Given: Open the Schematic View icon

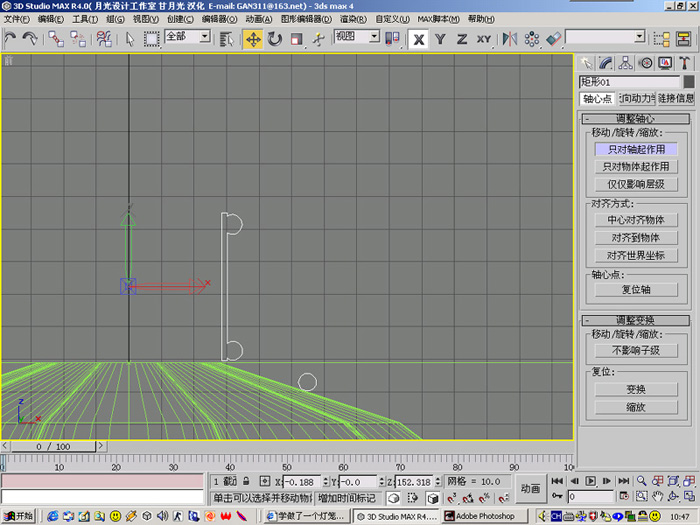Looking at the screenshot, I should click(683, 39).
